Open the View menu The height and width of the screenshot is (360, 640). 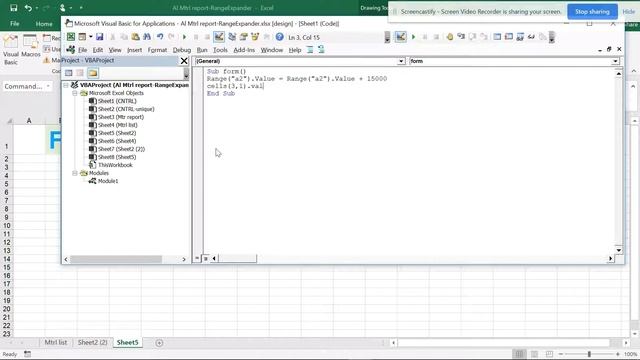(x=115, y=50)
